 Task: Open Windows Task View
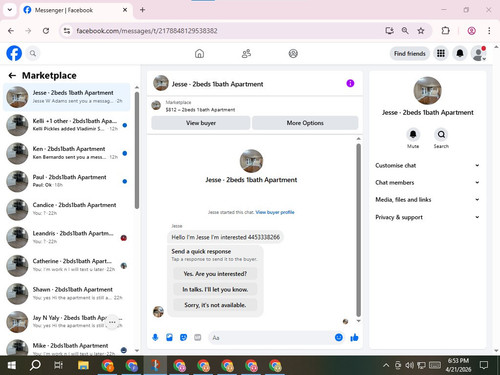click(59, 365)
